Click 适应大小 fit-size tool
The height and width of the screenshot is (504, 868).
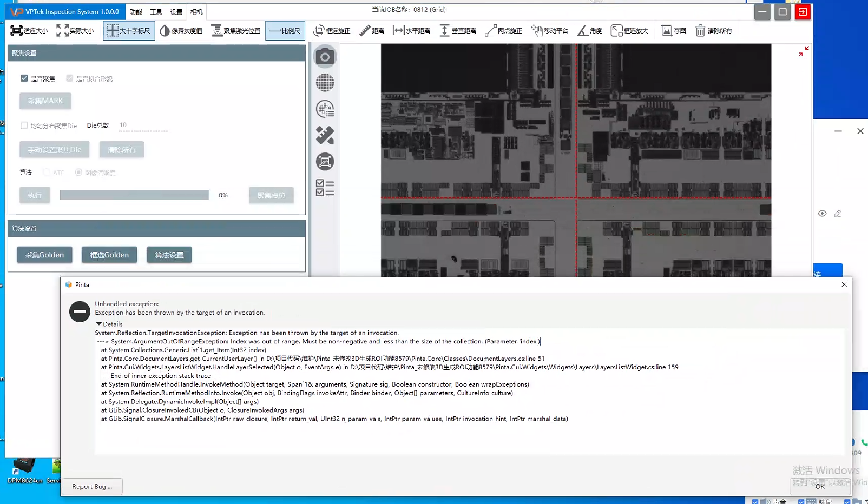point(29,31)
